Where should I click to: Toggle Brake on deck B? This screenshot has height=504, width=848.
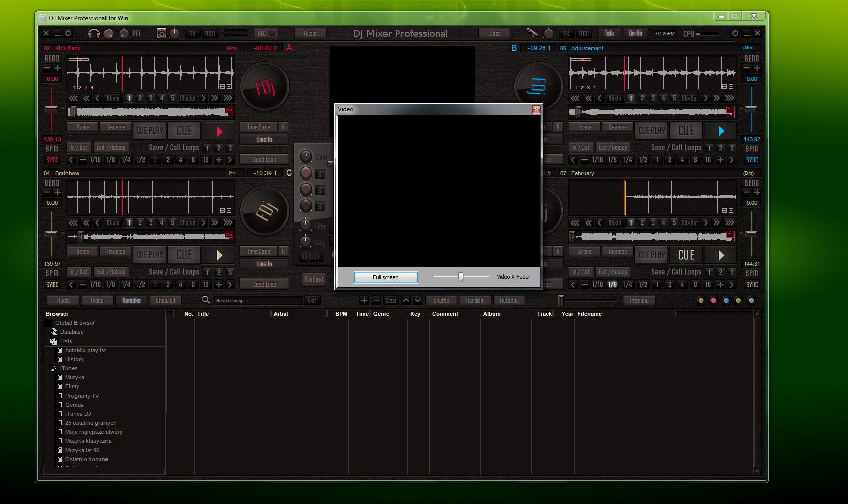(x=585, y=127)
